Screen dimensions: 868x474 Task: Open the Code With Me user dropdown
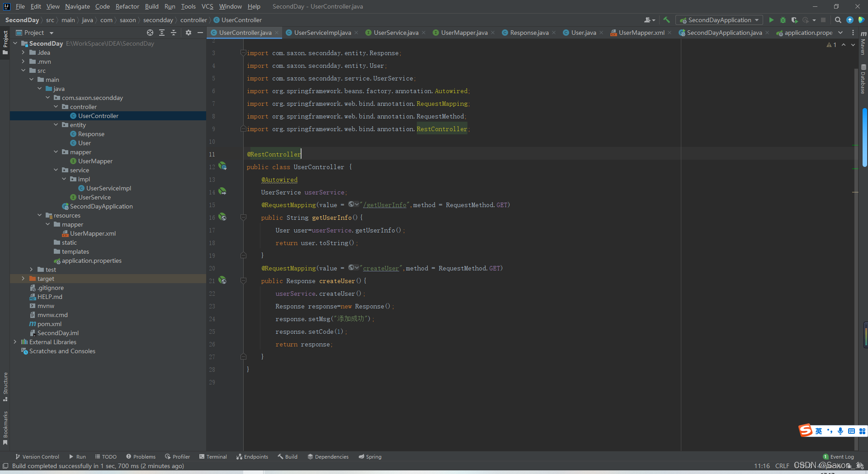[650, 20]
